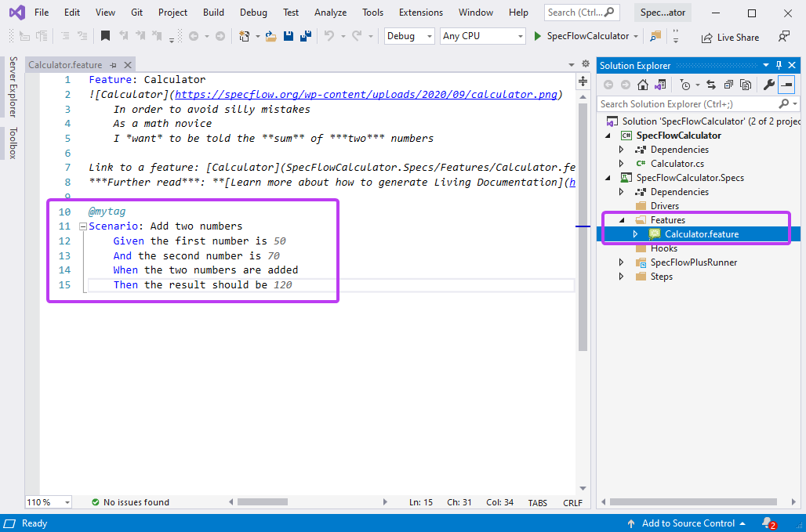Go to the next bookmark
The width and height of the screenshot is (806, 532).
coord(140,36)
